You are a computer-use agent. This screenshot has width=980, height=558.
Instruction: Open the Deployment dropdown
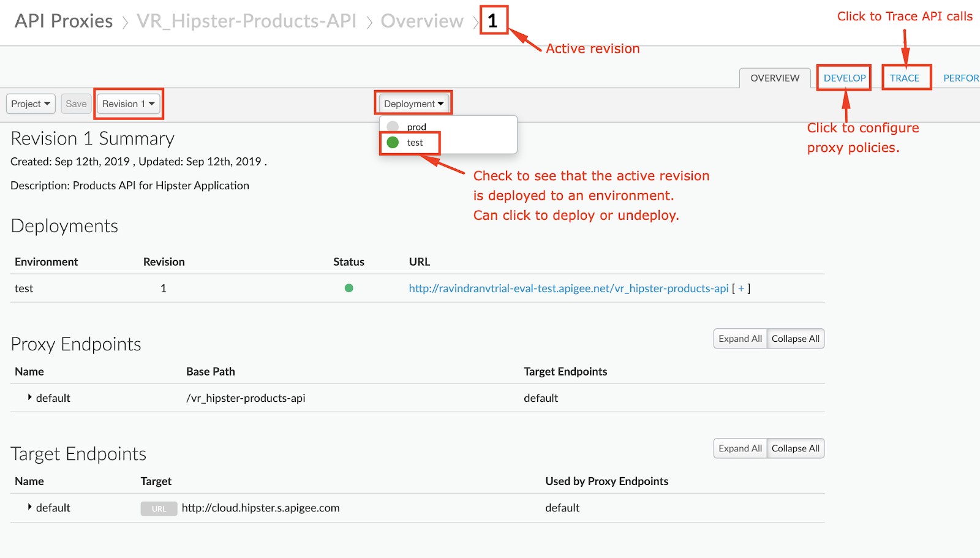pyautogui.click(x=414, y=104)
